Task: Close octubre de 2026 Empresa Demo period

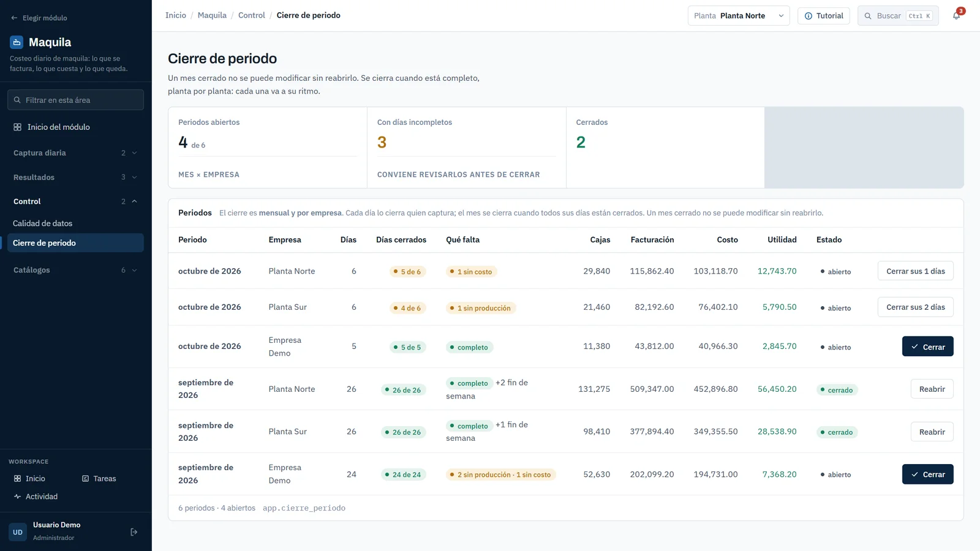Action: pos(927,347)
